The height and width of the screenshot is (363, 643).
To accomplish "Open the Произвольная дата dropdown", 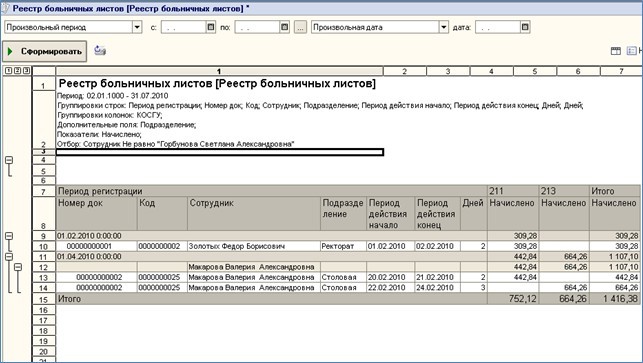I will (443, 27).
